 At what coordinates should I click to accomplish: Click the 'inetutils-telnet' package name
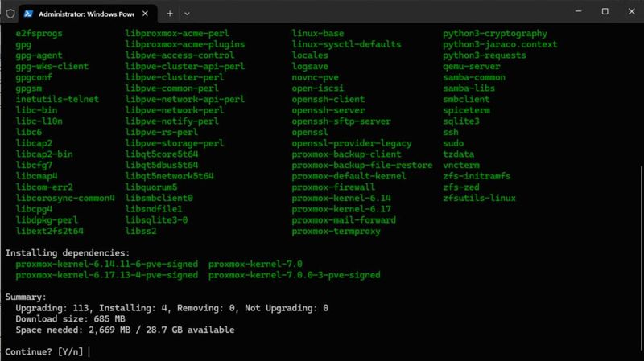[57, 99]
